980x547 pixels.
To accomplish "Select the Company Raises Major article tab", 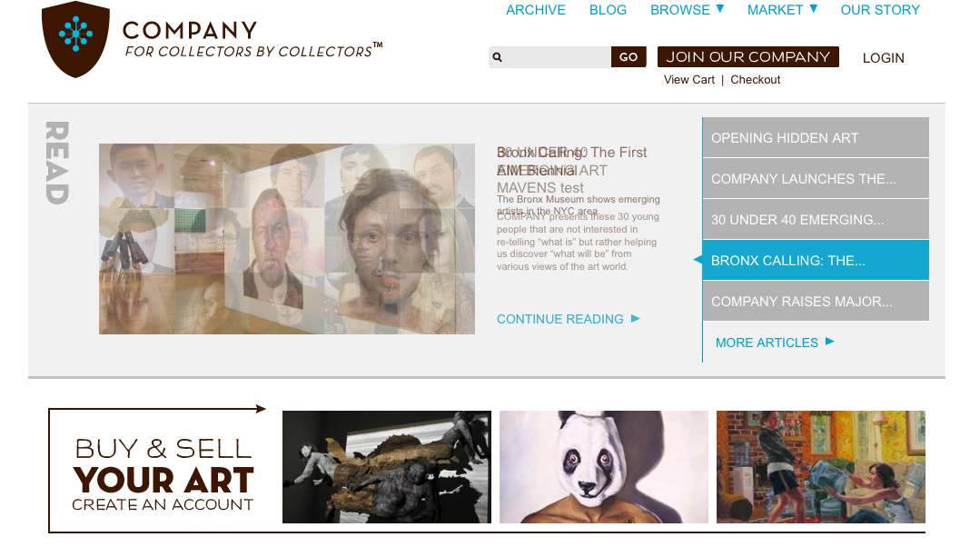I will [x=816, y=302].
